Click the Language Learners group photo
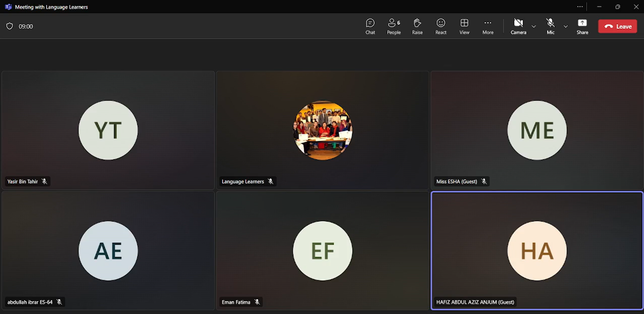644x314 pixels. coord(322,130)
